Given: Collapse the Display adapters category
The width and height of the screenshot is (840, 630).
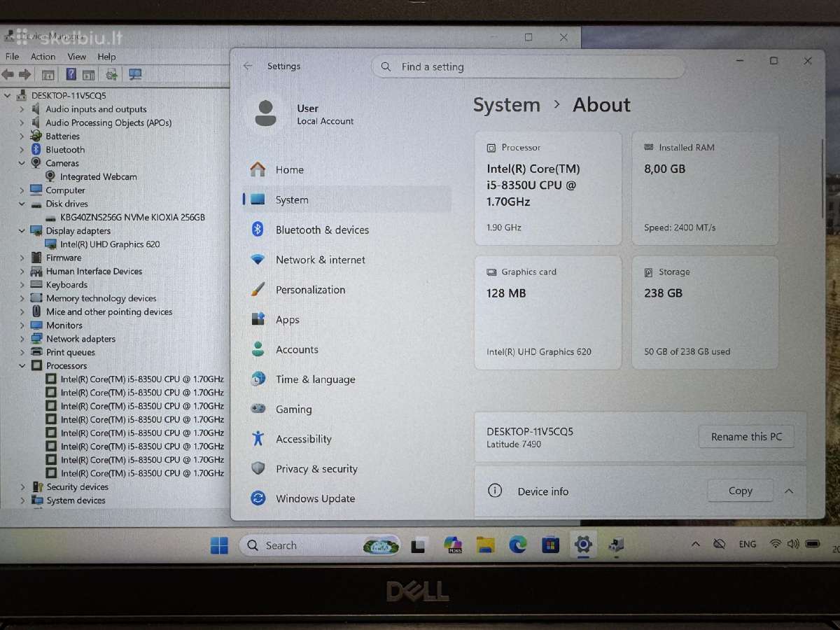Looking at the screenshot, I should click(22, 231).
